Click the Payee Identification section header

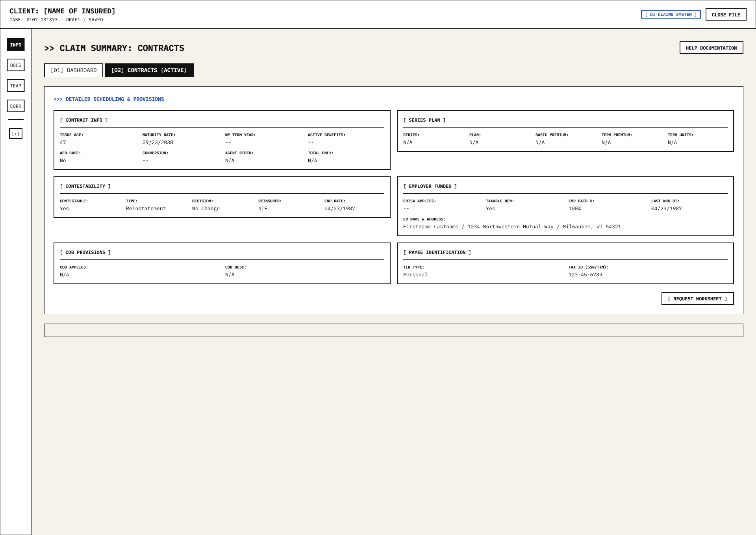pos(437,252)
